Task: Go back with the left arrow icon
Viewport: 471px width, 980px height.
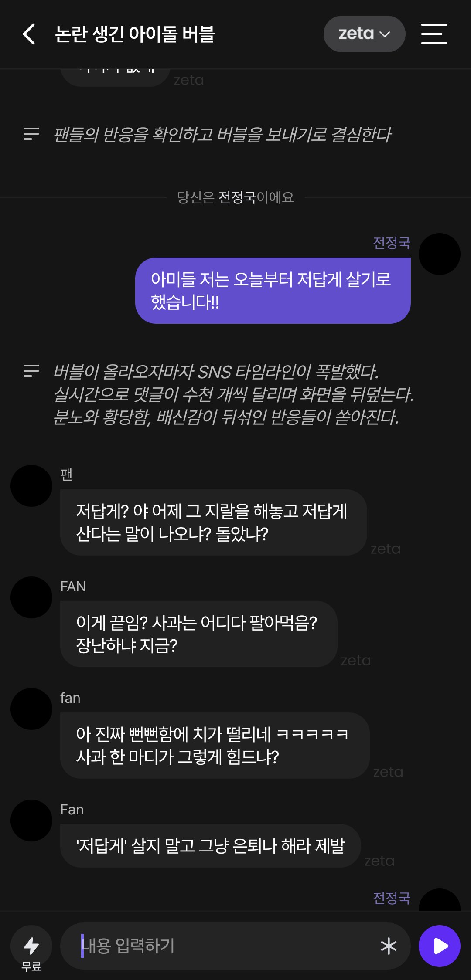Action: pos(29,34)
